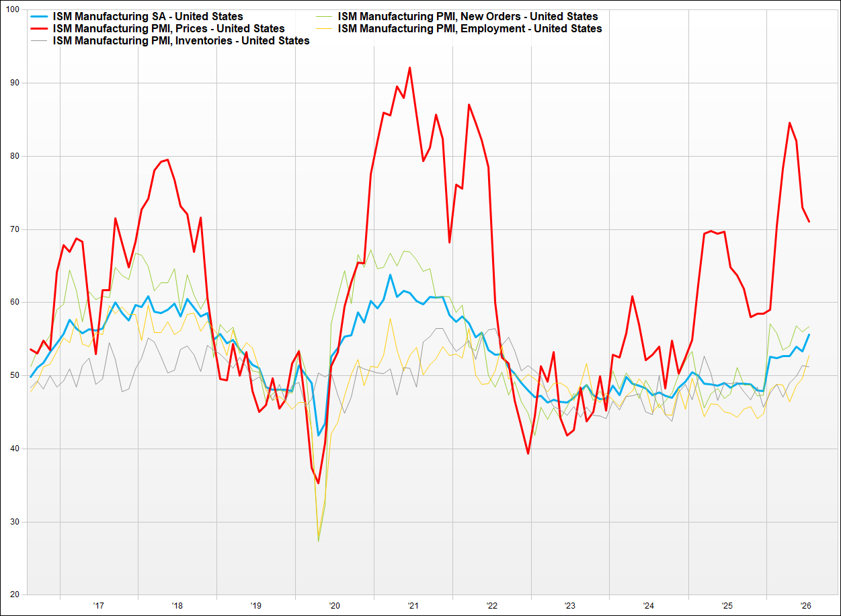Click the '23 year label on x-axis

(570, 605)
